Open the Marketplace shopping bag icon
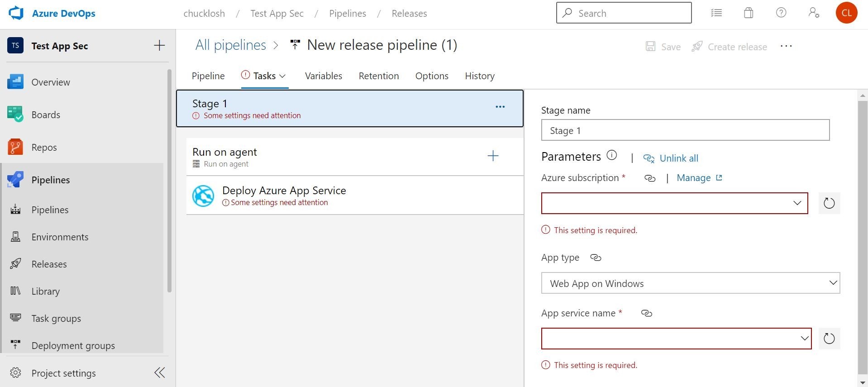 click(x=749, y=13)
